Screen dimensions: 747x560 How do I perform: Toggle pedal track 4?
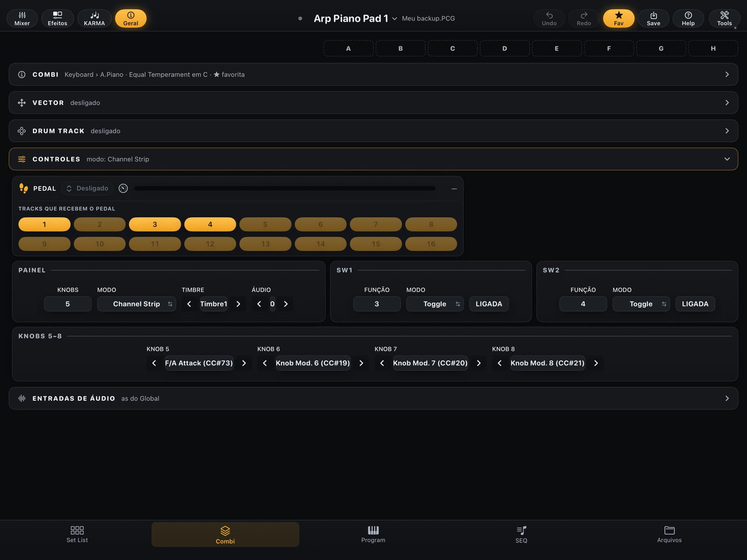point(210,224)
